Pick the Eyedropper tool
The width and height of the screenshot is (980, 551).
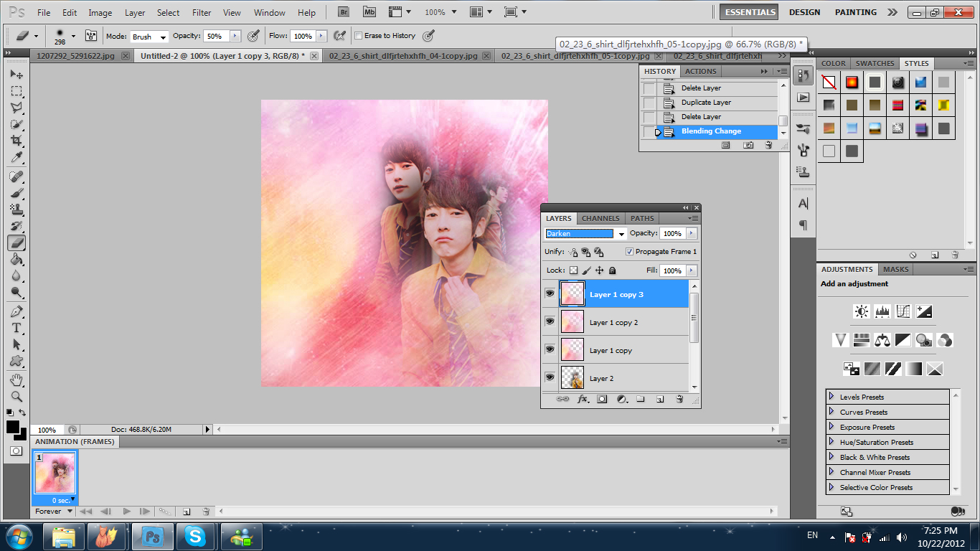(x=17, y=158)
